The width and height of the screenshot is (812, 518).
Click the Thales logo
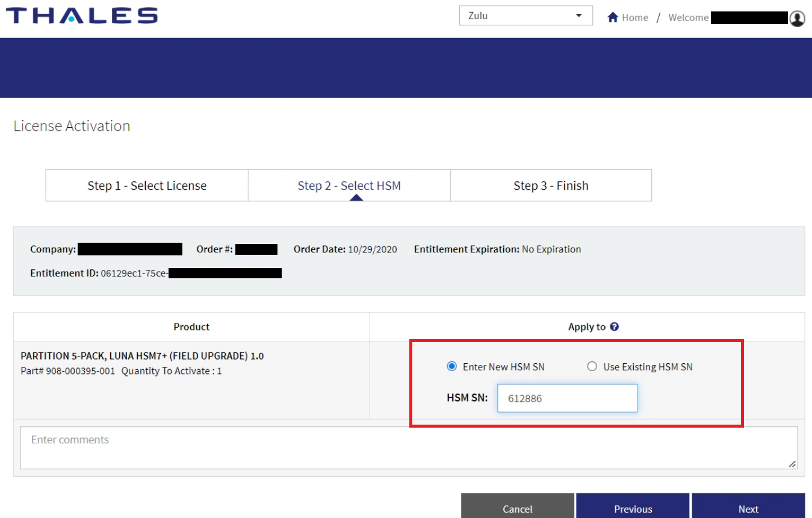point(81,16)
